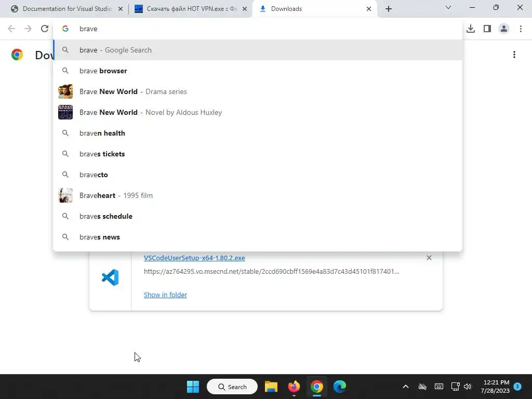The height and width of the screenshot is (399, 532).
Task: Select the 'braves schedule' suggestion
Action: click(x=258, y=216)
